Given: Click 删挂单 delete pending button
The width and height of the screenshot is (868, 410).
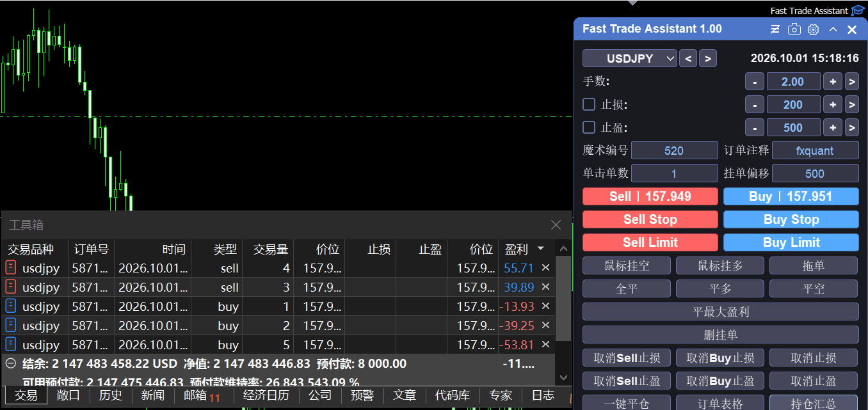Looking at the screenshot, I should (721, 335).
